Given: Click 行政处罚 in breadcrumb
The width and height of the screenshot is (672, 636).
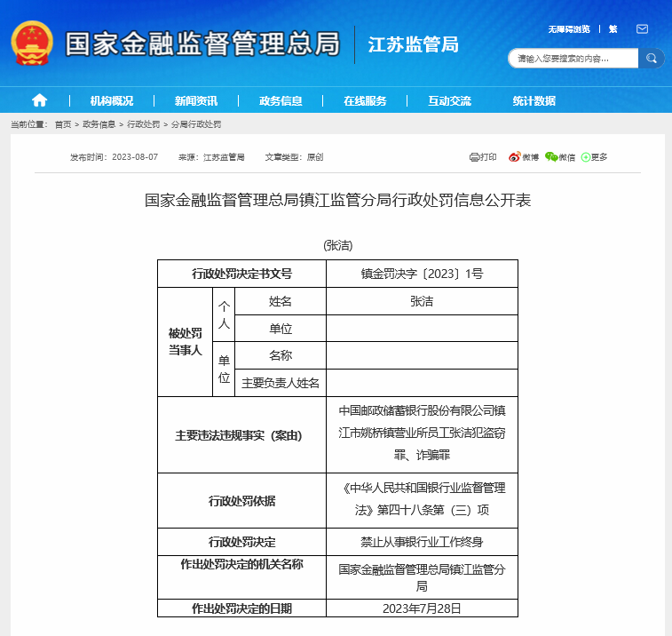Looking at the screenshot, I should click(144, 124).
